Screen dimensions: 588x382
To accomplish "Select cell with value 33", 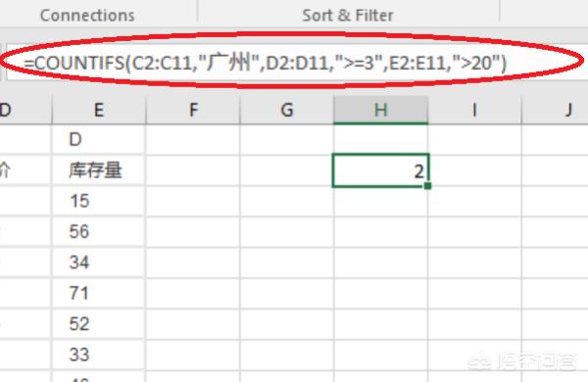I will coord(99,355).
